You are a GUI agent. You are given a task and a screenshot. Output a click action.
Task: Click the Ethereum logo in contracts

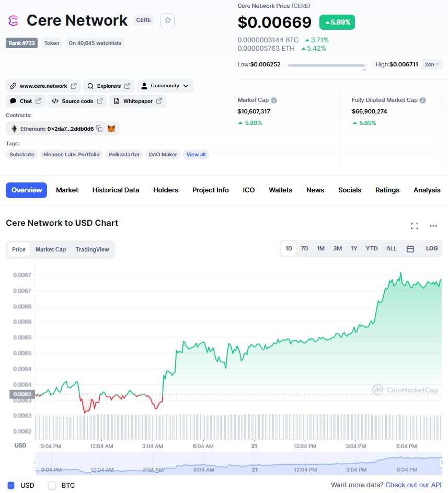pyautogui.click(x=14, y=129)
